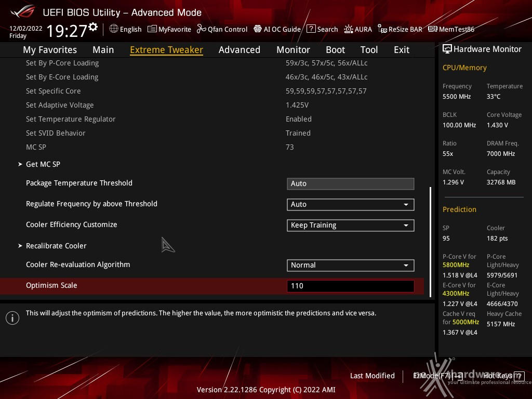Click the MyFavorite list icon

[x=152, y=29]
